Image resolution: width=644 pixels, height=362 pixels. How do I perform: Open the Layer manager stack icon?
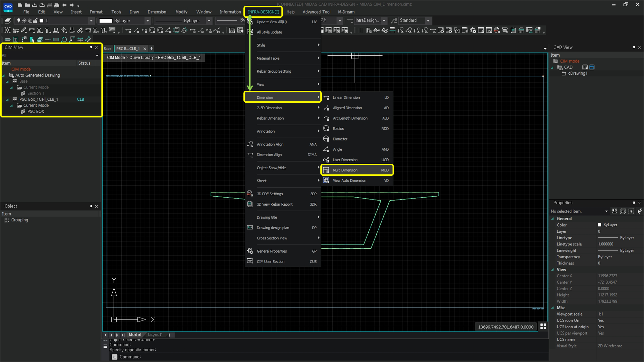[8, 21]
